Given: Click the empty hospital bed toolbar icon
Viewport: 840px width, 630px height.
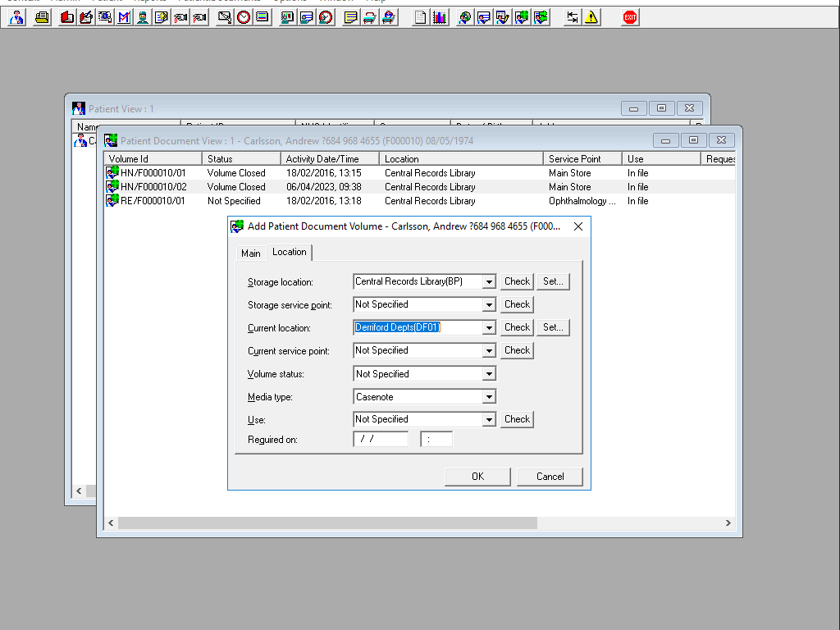Looking at the screenshot, I should pos(370,18).
